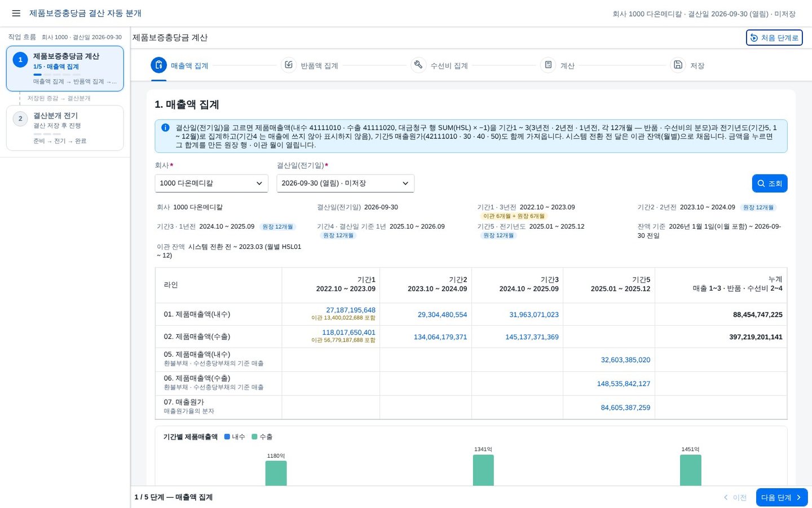The height and width of the screenshot is (508, 812).
Task: Open the hamburger navigation menu
Action: pos(16,13)
